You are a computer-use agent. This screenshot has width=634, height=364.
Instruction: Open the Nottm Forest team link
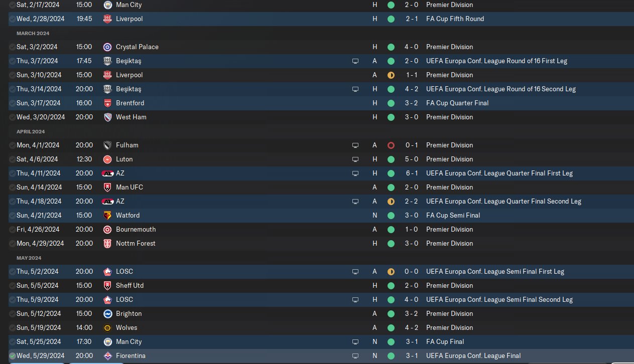point(136,243)
